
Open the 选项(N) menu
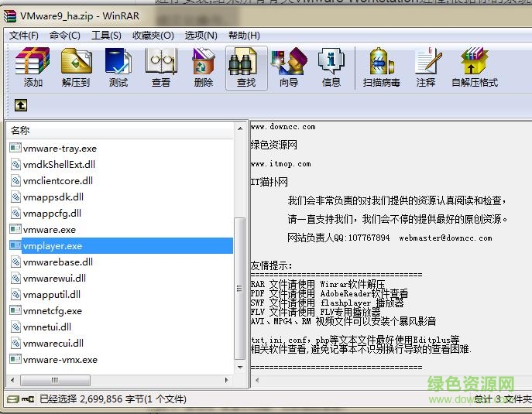(x=201, y=36)
